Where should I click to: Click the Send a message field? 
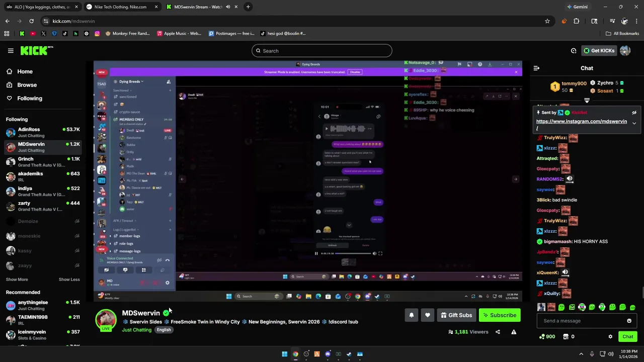click(581, 321)
